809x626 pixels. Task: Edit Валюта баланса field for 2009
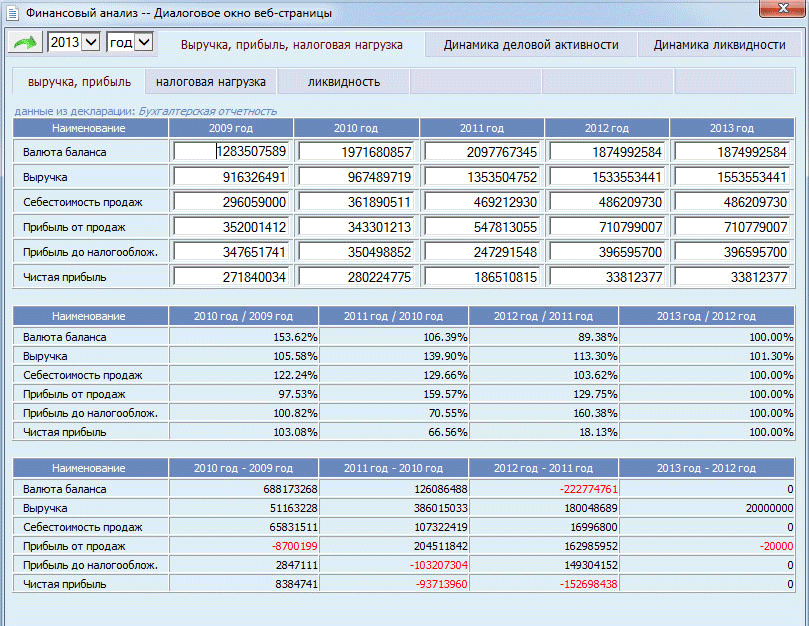point(231,152)
